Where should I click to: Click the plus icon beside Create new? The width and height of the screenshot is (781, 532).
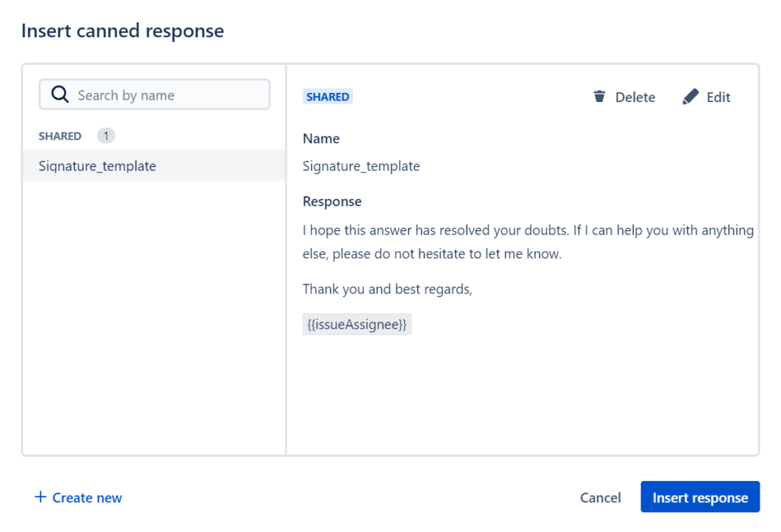pyautogui.click(x=40, y=498)
